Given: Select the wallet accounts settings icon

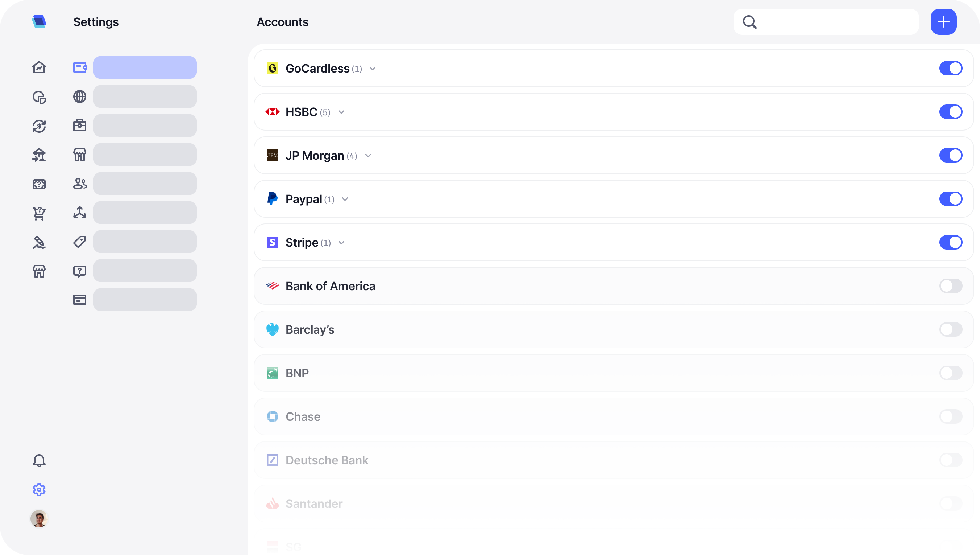Looking at the screenshot, I should pos(80,67).
